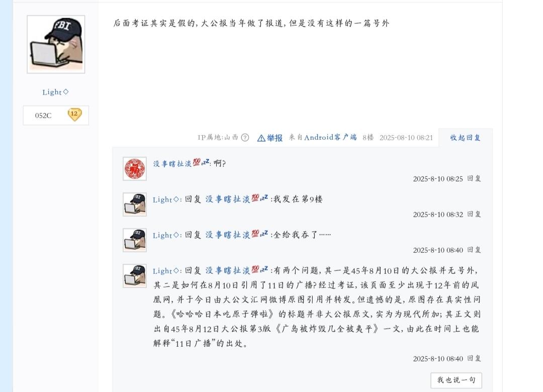Click the 我也说一句 button

456,380
